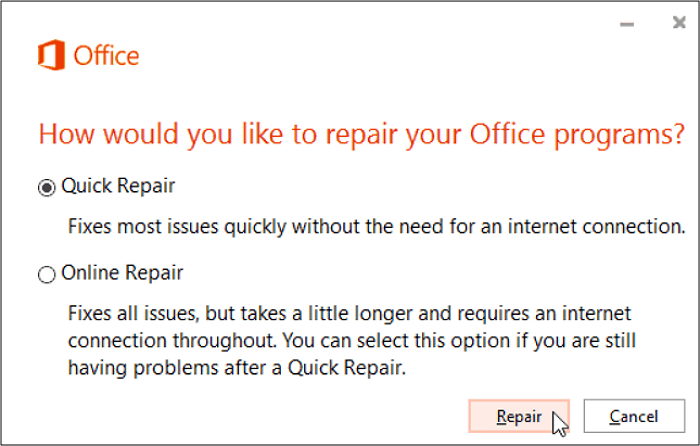Click the word 'programs?' in the heading
Image resolution: width=700 pixels, height=446 pixels.
(632, 134)
